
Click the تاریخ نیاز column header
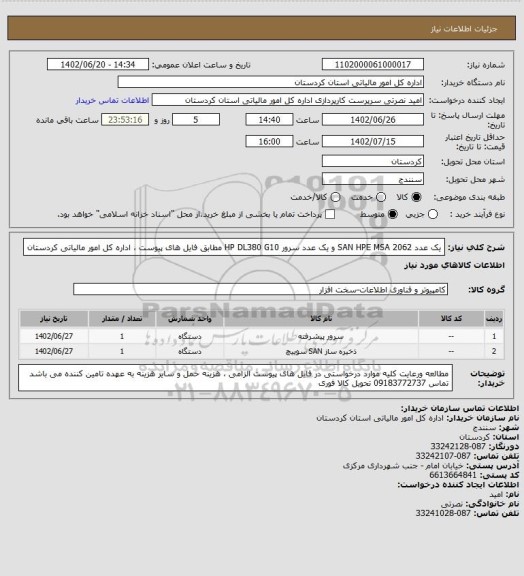point(54,318)
